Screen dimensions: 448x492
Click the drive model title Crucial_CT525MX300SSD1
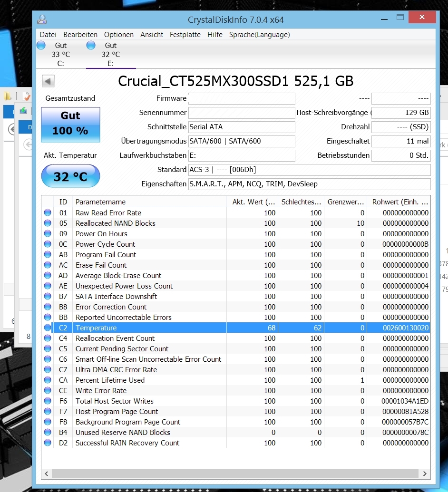(x=203, y=81)
